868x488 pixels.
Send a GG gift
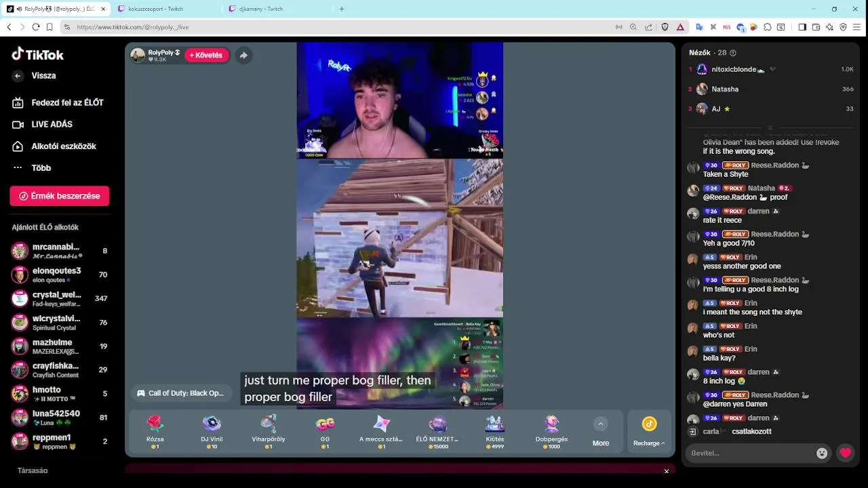click(325, 432)
